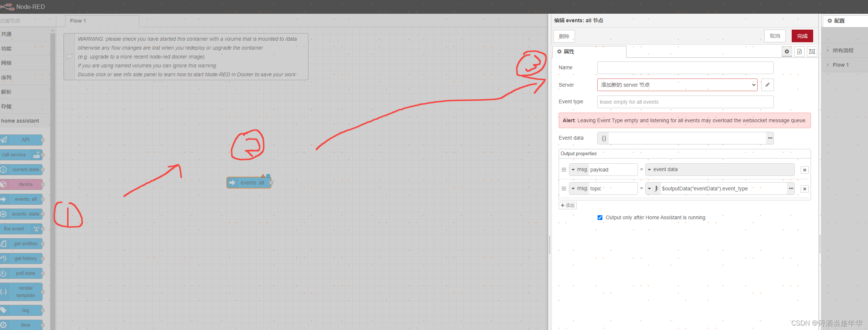Image resolution: width=868 pixels, height=330 pixels.
Task: Click the 取消 cancel button
Action: point(775,36)
